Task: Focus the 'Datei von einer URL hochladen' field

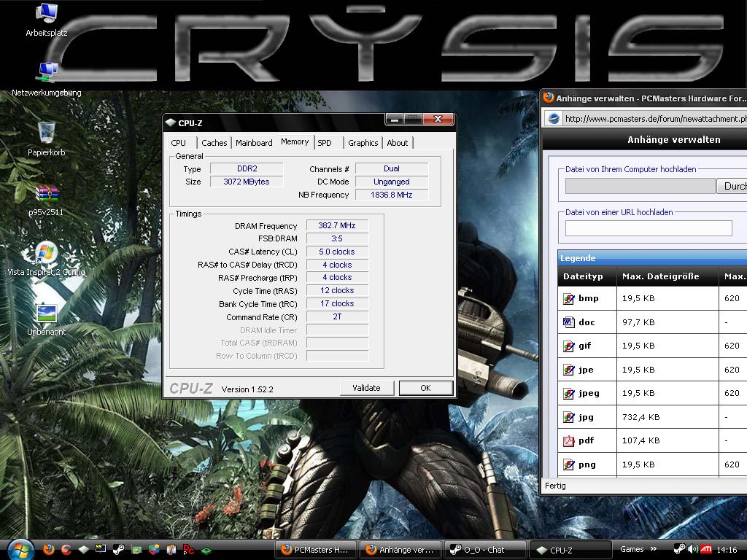Action: coord(649,228)
